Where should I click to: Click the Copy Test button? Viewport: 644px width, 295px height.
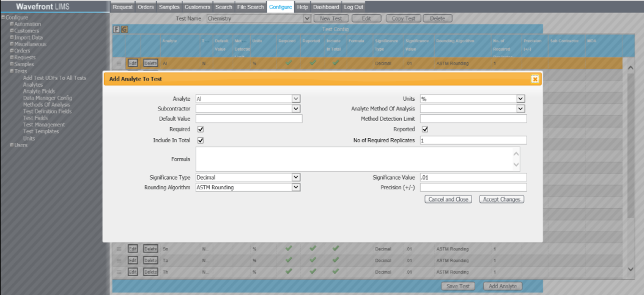click(404, 18)
